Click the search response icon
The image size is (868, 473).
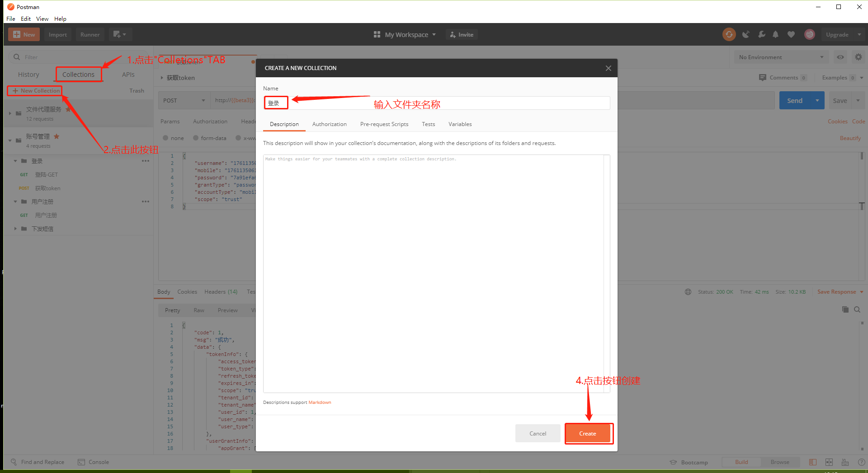tap(857, 309)
